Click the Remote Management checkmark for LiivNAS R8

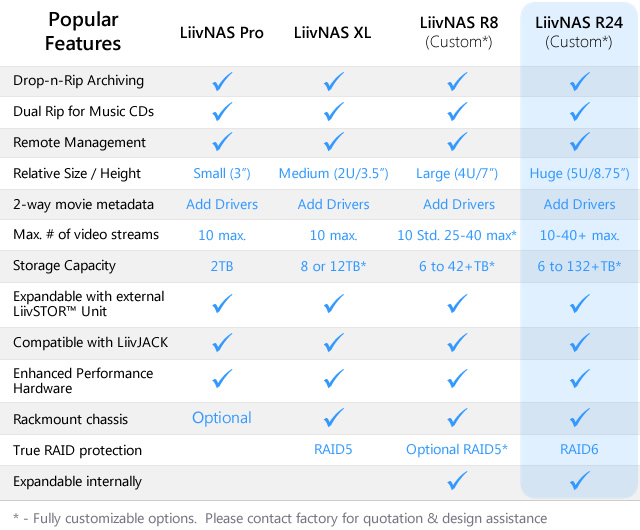[459, 142]
